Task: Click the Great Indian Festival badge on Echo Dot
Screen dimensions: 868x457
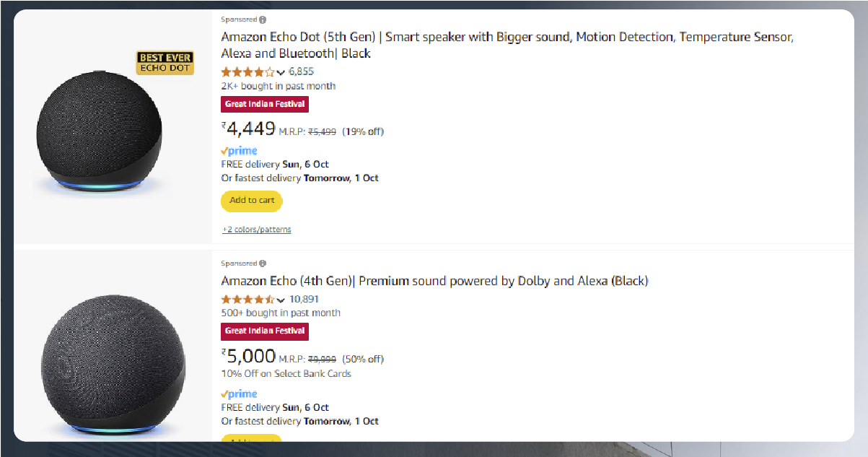Action: pos(265,104)
